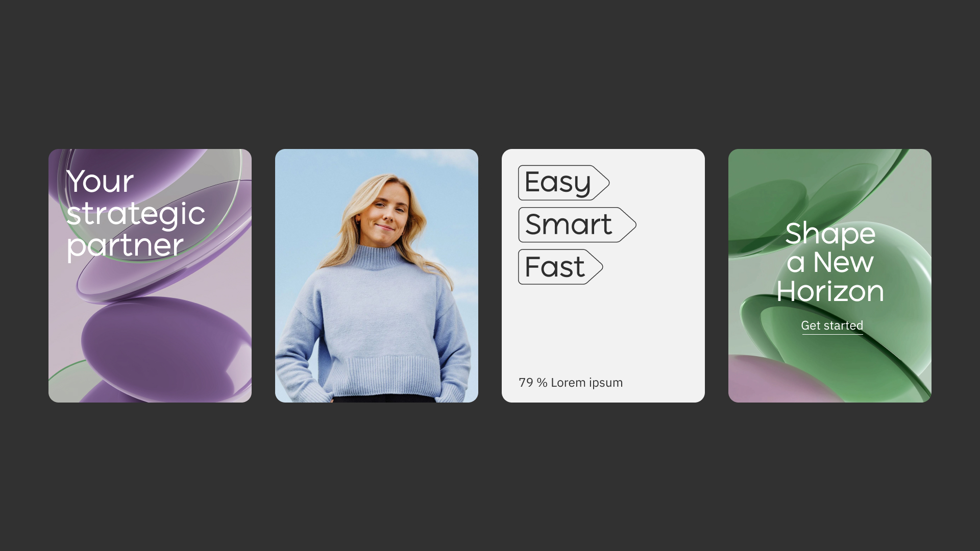The width and height of the screenshot is (980, 551).
Task: Click the word Your in purple headline
Action: click(x=100, y=181)
